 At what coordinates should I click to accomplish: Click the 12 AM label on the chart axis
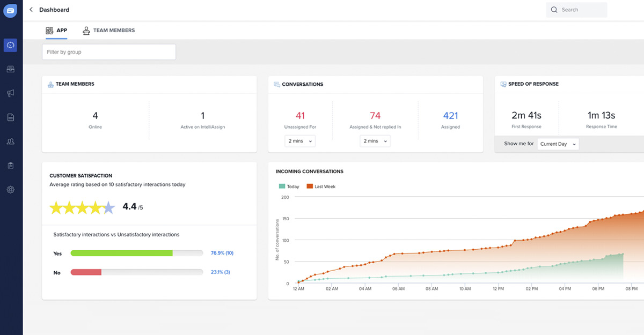click(x=298, y=289)
